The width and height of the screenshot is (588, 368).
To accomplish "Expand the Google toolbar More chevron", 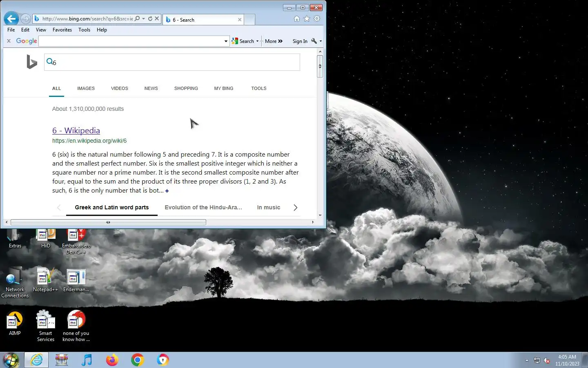I will 281,41.
